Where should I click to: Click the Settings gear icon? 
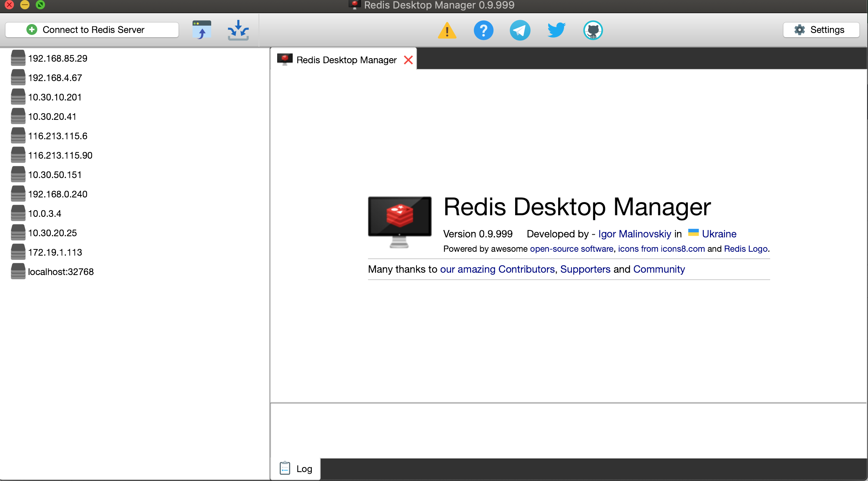[x=799, y=30]
